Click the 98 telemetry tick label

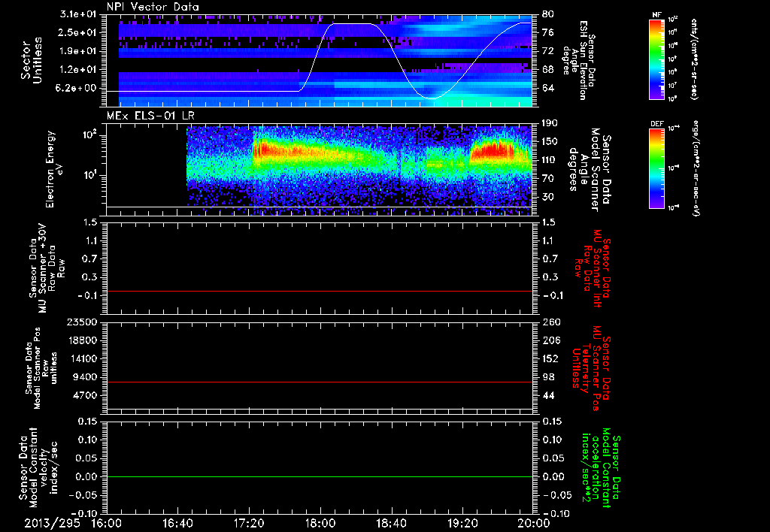547,377
